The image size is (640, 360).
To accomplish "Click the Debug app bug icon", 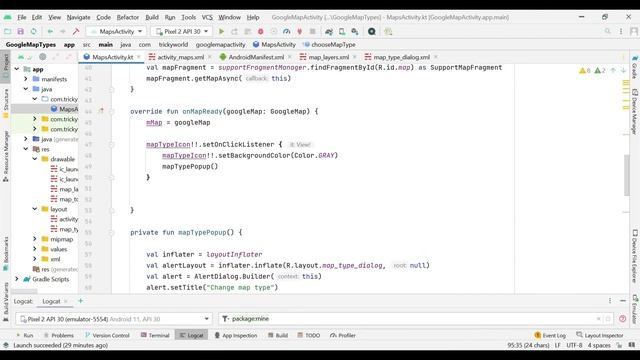I will (260, 31).
